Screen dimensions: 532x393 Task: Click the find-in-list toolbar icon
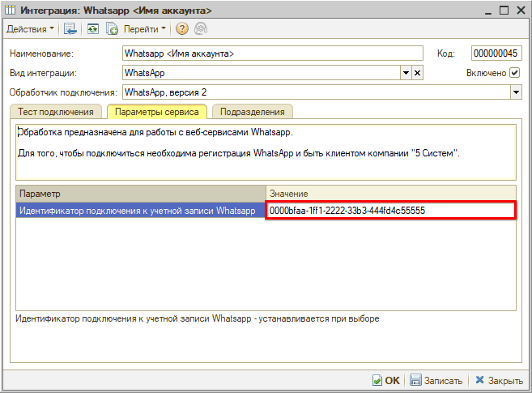70,29
